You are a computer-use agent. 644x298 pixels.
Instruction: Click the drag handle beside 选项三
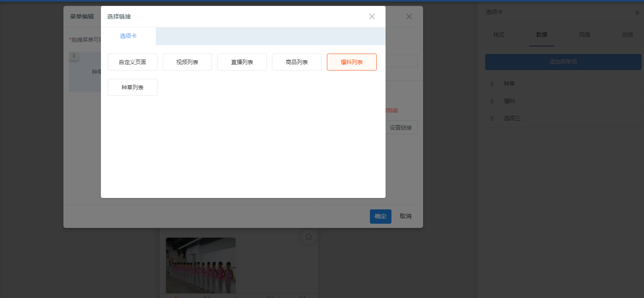492,119
